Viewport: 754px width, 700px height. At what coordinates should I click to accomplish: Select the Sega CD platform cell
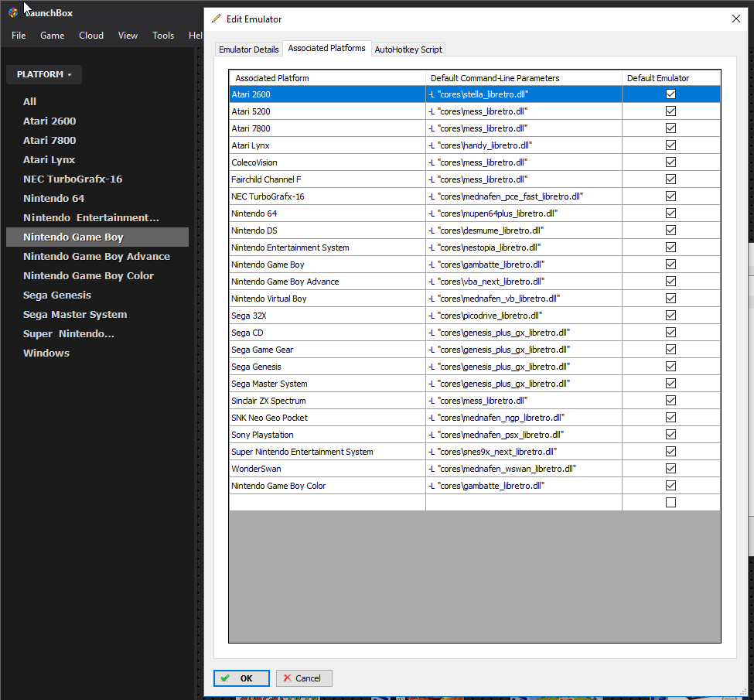click(x=327, y=333)
